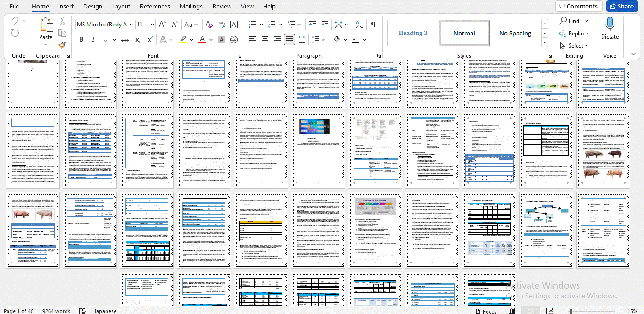Open the Font dialog launcher
This screenshot has height=314, width=644.
[239, 56]
